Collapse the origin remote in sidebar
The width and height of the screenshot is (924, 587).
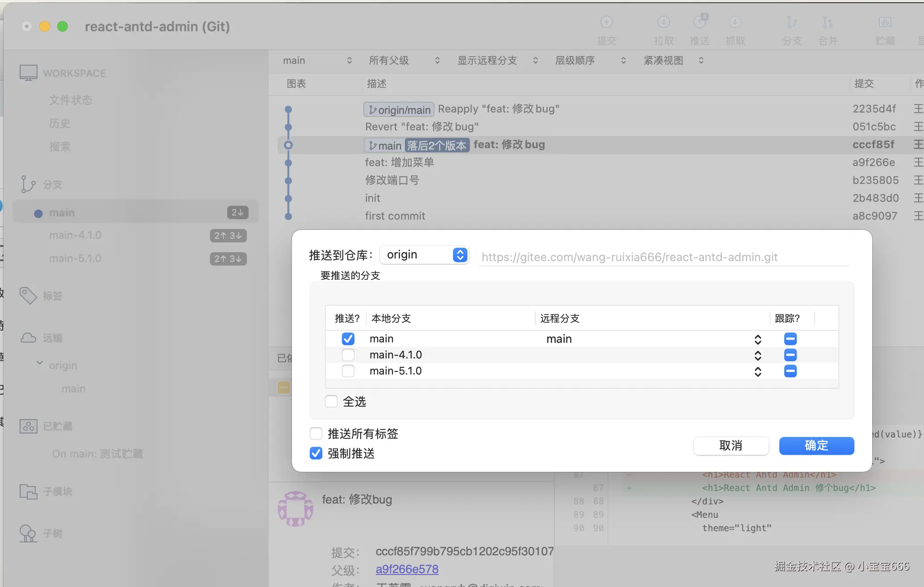coord(39,363)
